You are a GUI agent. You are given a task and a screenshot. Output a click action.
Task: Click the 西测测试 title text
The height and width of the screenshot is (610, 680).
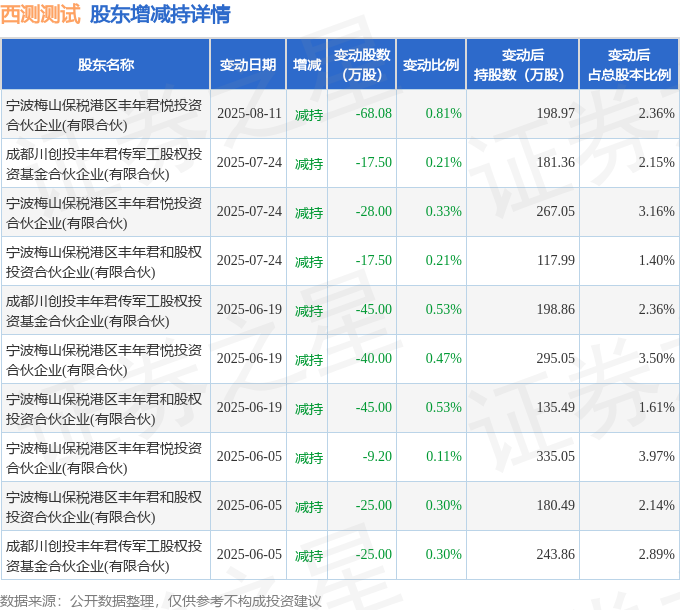click(40, 14)
